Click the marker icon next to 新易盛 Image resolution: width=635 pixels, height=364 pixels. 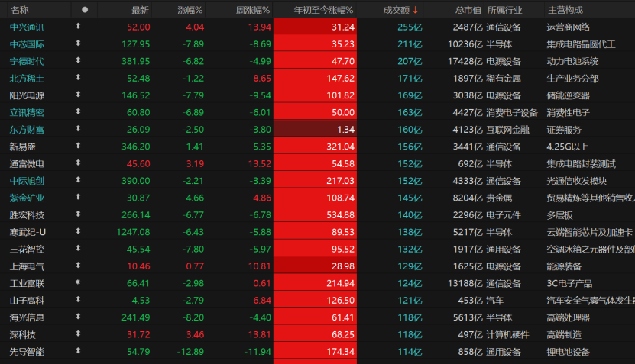click(78, 147)
